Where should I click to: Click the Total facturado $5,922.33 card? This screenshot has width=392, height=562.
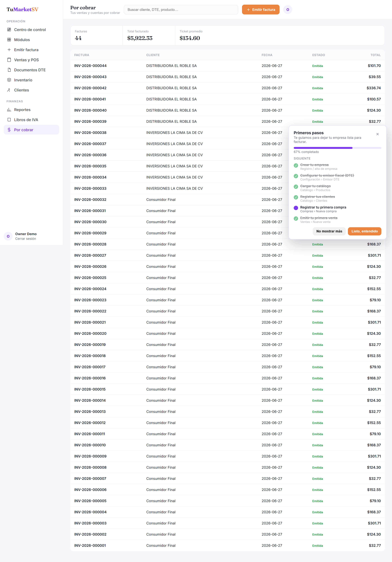point(149,35)
